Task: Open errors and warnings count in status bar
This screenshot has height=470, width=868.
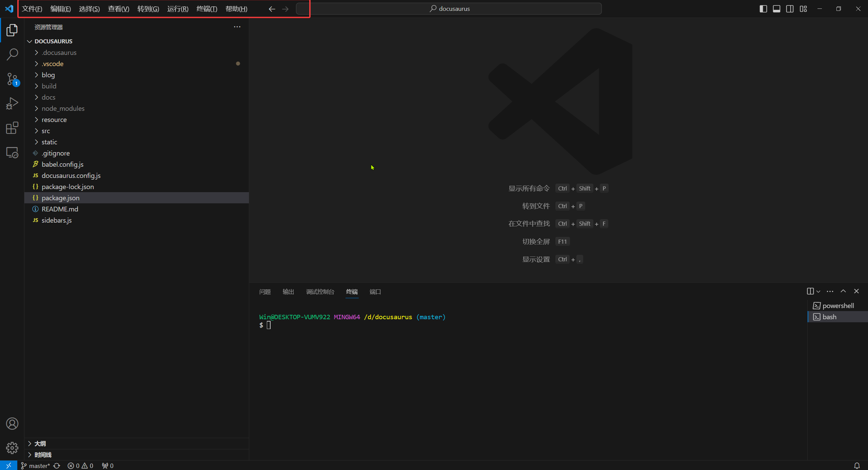Action: (x=80, y=466)
